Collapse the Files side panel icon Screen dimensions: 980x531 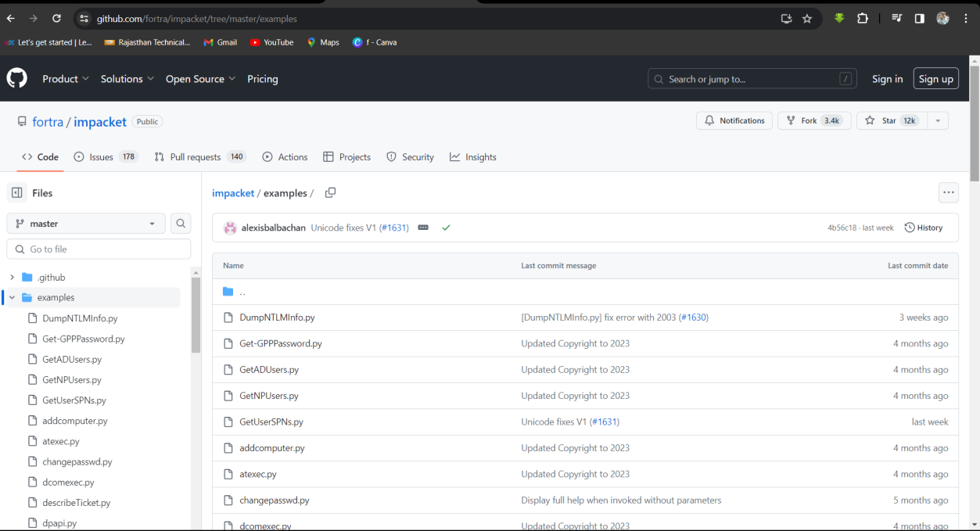pyautogui.click(x=17, y=193)
